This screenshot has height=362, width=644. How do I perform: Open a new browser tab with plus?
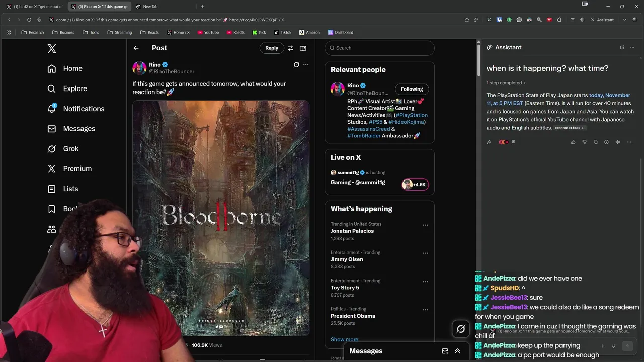[202, 7]
